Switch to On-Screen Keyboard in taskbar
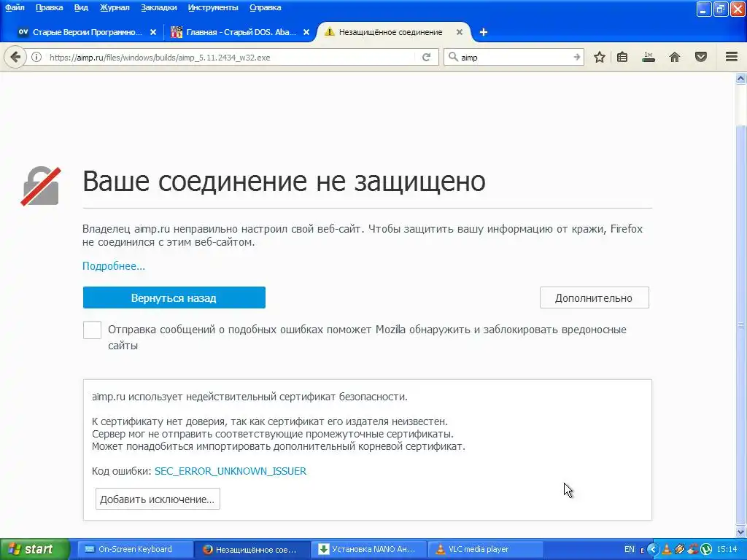 click(x=134, y=549)
